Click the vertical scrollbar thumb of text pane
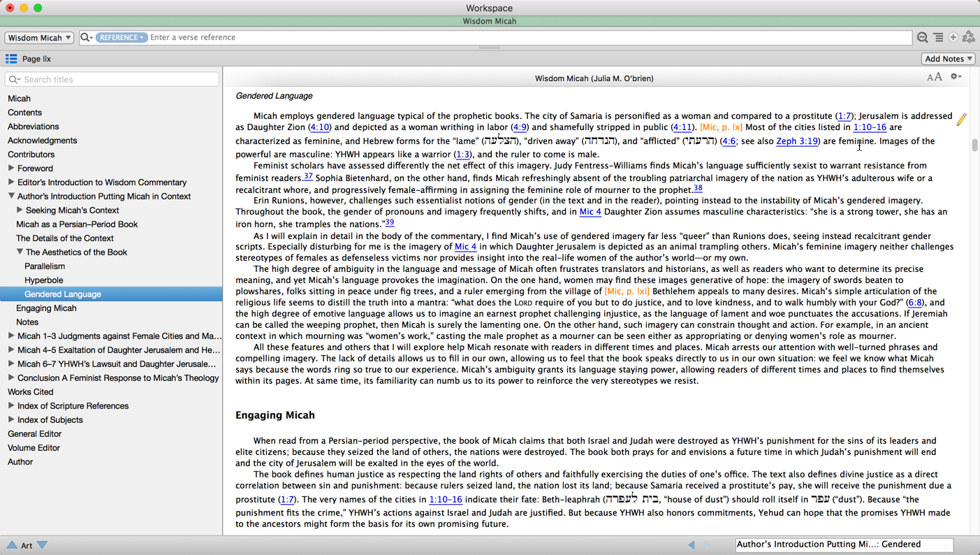Viewport: 980px width, 555px height. 974,145
